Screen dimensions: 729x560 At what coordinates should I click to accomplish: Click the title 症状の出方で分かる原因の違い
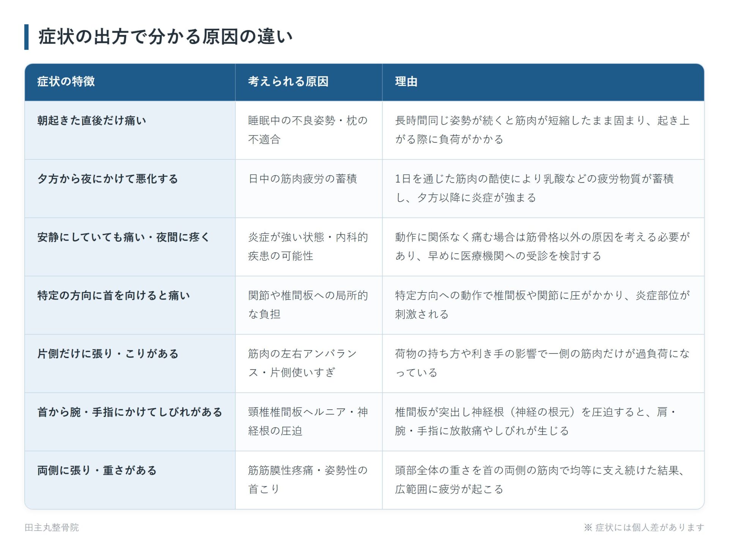(165, 37)
